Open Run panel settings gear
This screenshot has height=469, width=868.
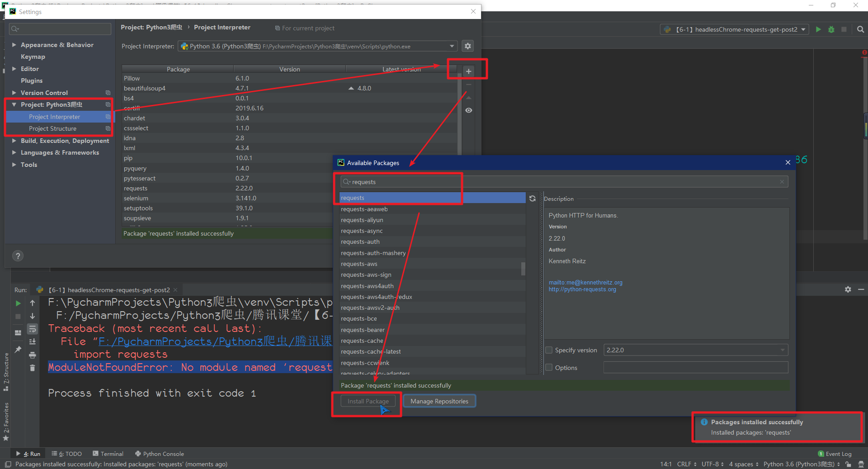[848, 289]
